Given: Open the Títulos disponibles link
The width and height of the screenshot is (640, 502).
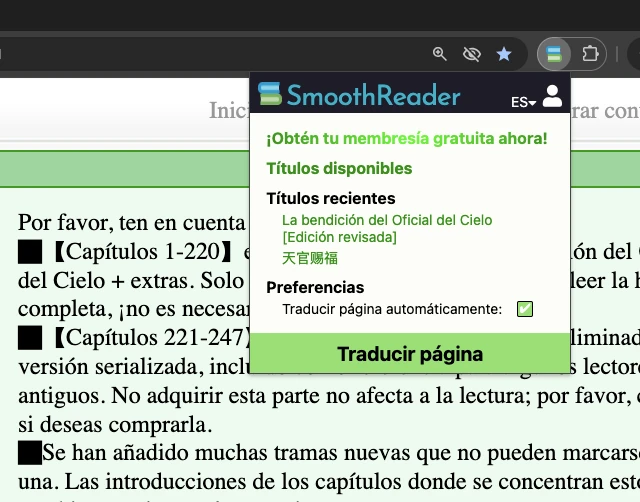Looking at the screenshot, I should [x=339, y=169].
